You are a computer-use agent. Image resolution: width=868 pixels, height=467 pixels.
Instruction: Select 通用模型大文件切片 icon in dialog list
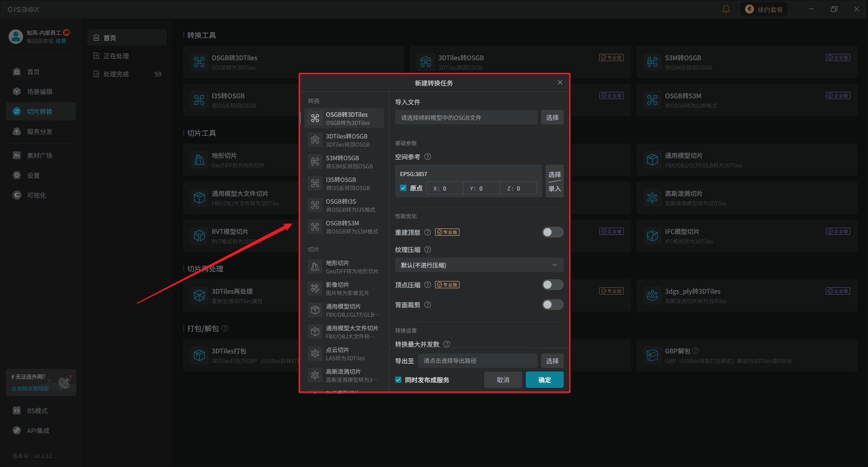point(315,332)
